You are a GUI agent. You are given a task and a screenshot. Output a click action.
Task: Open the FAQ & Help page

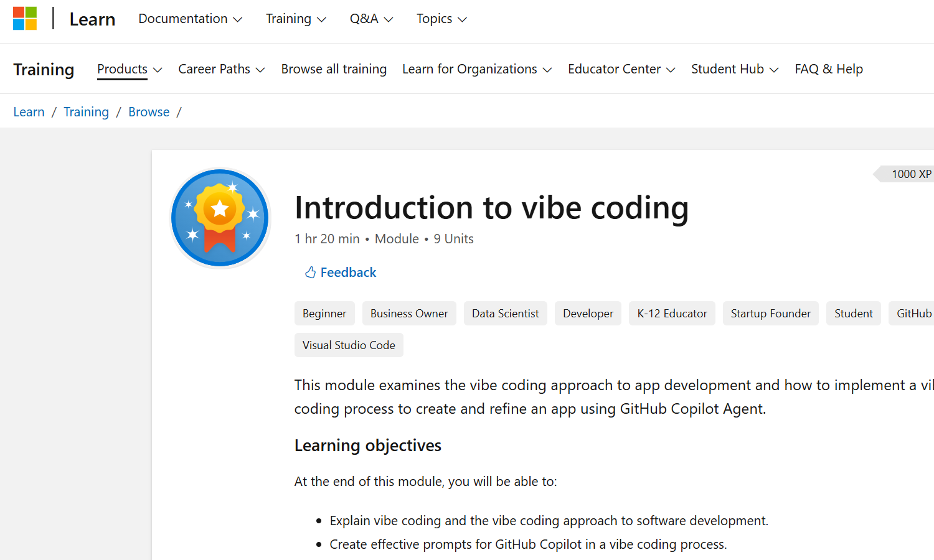pos(829,69)
